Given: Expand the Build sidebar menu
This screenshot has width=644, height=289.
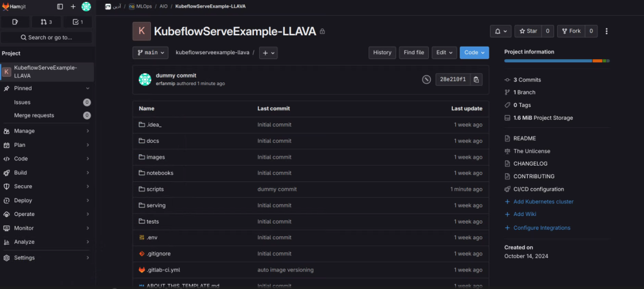Looking at the screenshot, I should tap(47, 173).
